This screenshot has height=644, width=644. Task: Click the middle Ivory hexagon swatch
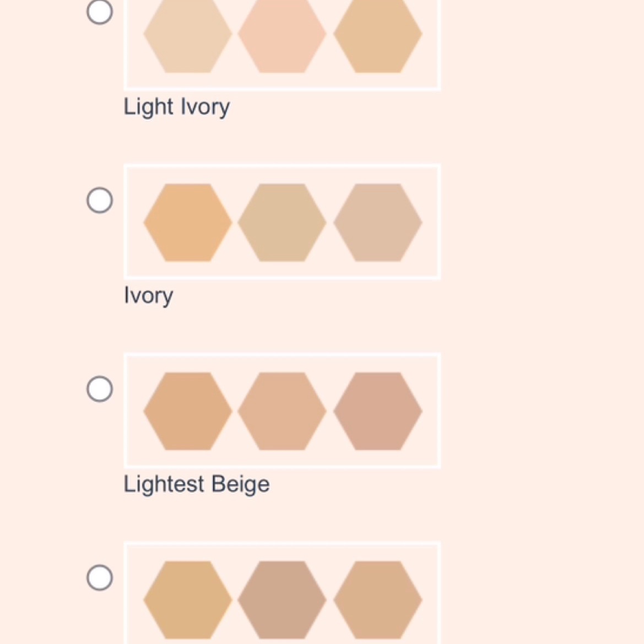(x=282, y=223)
